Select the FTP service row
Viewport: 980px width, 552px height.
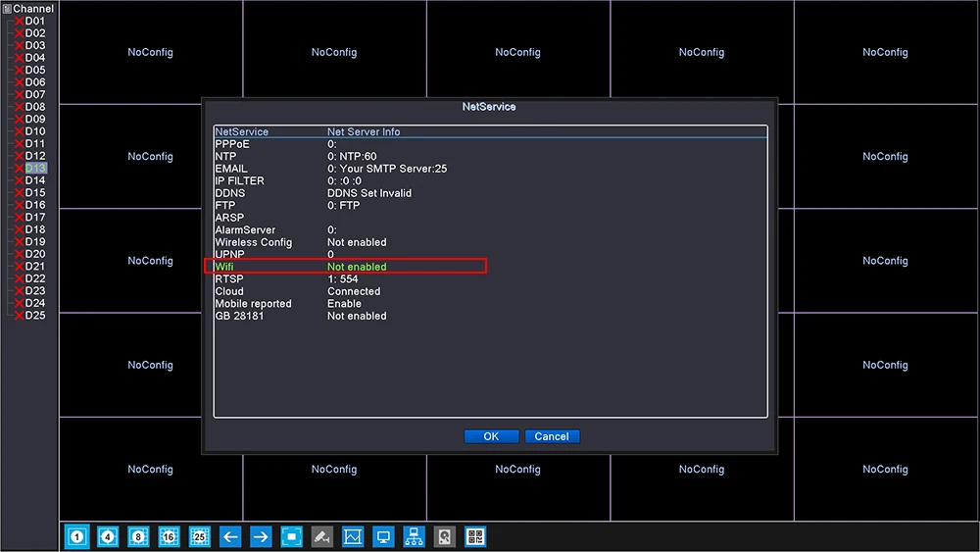click(x=491, y=206)
